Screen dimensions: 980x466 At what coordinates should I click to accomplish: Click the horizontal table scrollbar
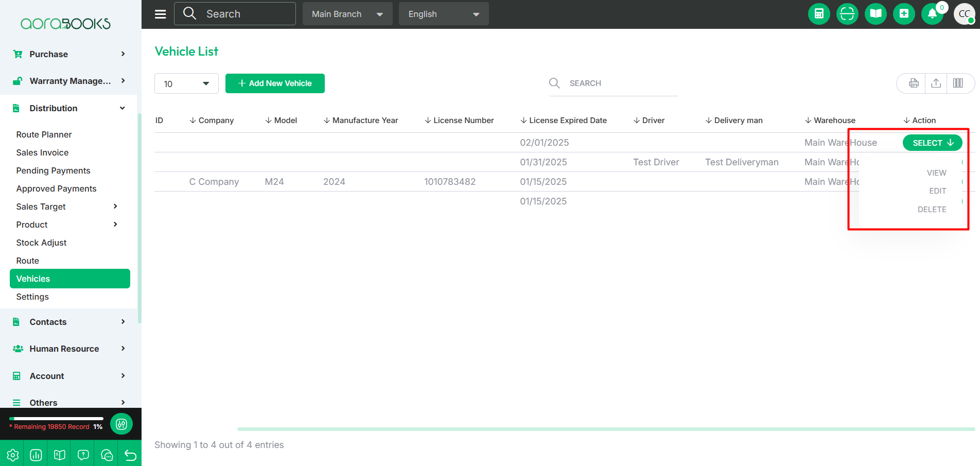click(606, 429)
